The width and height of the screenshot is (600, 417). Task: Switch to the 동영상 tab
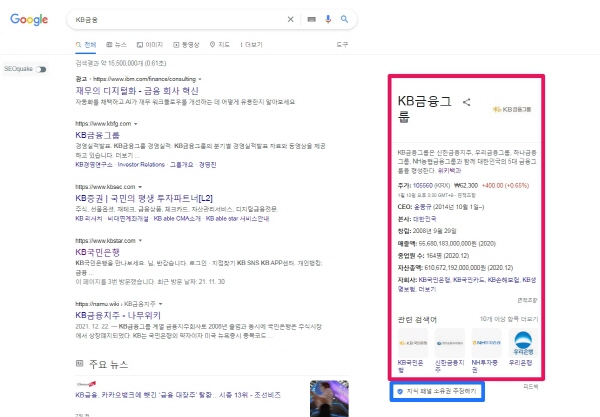[186, 45]
